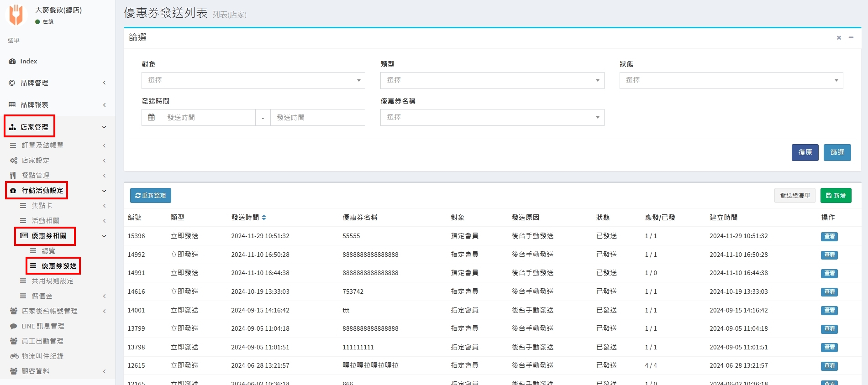Close the 篩選 panel with the X icon
The height and width of the screenshot is (385, 868).
click(839, 38)
